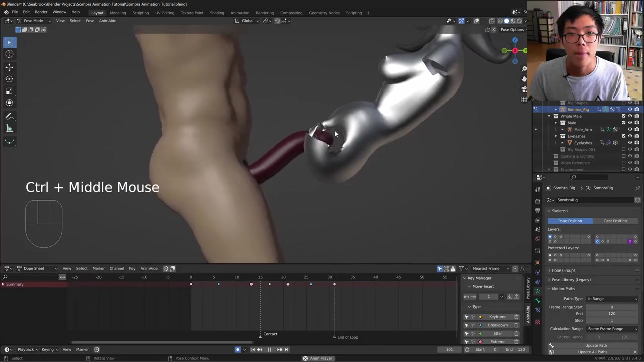The image size is (644, 362).
Task: Activate the 3D Cursor tool
Action: coord(9,54)
